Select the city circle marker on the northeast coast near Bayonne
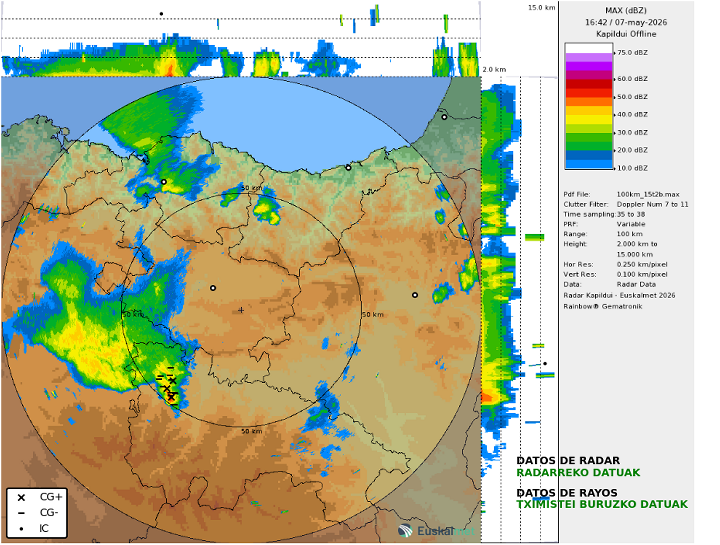This screenshot has width=720, height=545. coord(444,117)
